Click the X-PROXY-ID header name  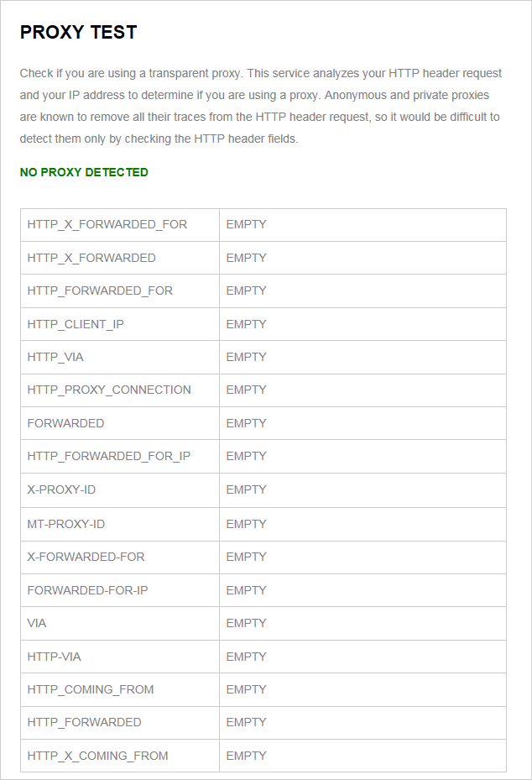pos(61,489)
